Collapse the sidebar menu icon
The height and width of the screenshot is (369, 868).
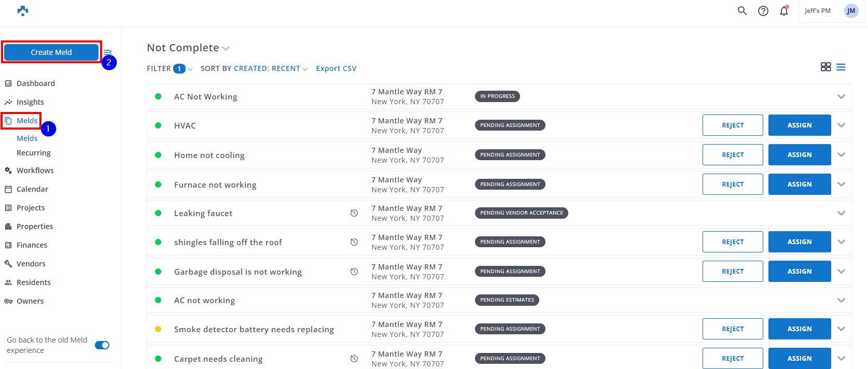point(107,52)
